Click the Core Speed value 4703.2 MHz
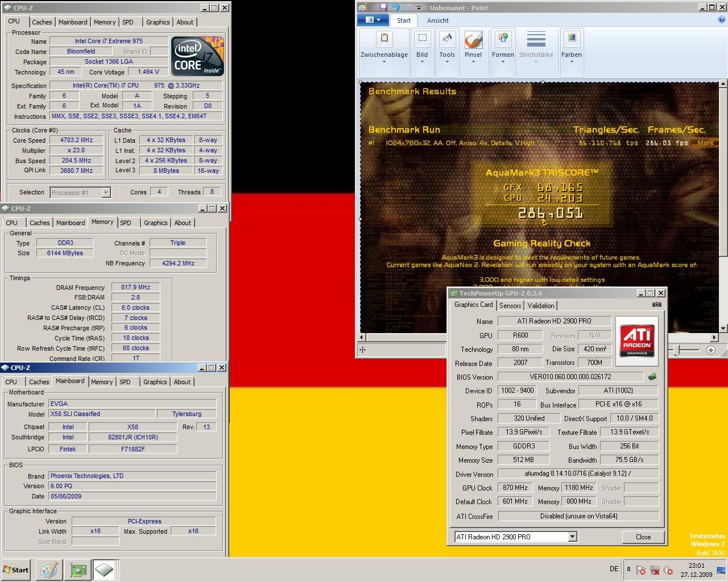728x582 pixels. (x=76, y=140)
